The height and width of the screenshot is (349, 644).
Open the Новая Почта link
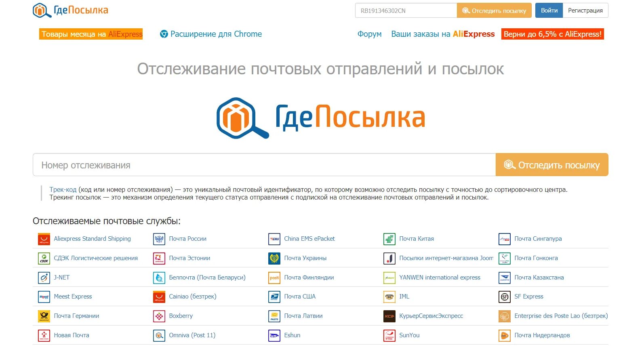(72, 335)
